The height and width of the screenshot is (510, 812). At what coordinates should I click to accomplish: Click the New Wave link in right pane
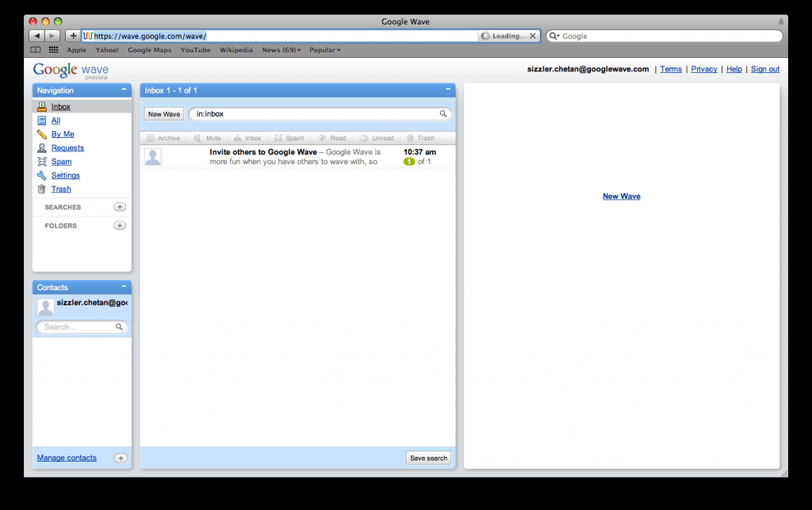tap(622, 196)
